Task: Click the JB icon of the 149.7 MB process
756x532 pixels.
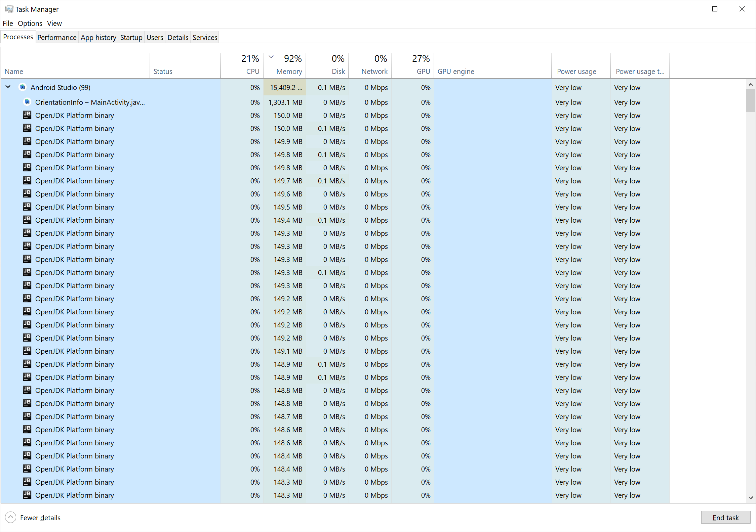Action: tap(27, 180)
